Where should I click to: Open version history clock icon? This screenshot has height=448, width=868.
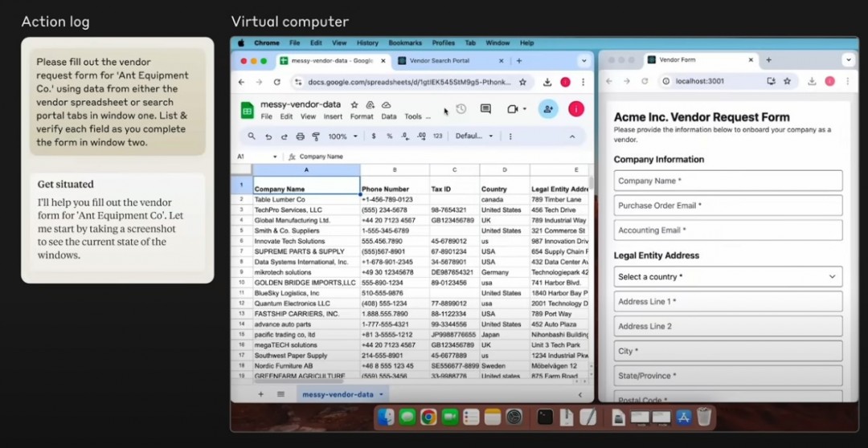pos(461,109)
